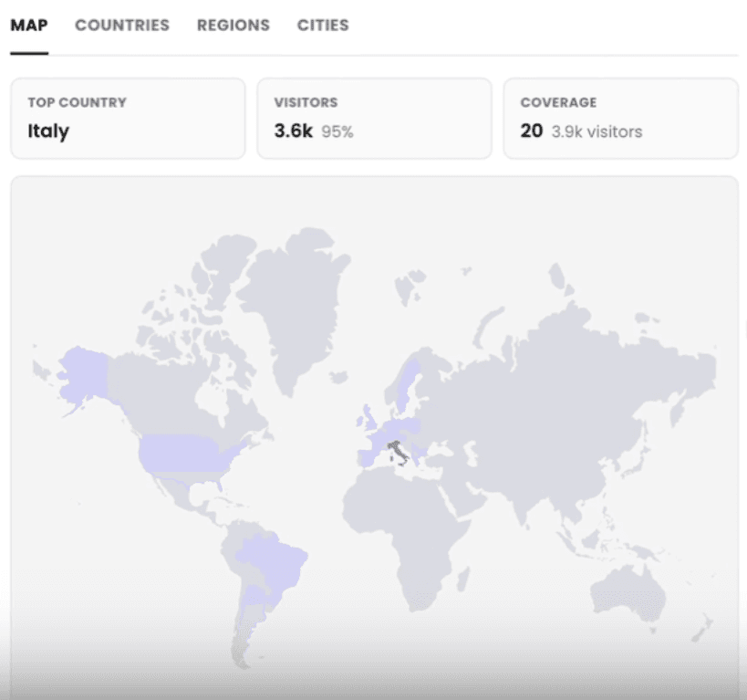Select the Top Country Italy card
The height and width of the screenshot is (700, 747).
coord(129,119)
